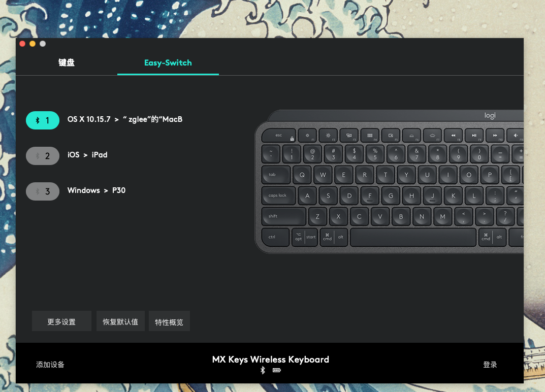Click the rewind media F8 key

coord(453,135)
